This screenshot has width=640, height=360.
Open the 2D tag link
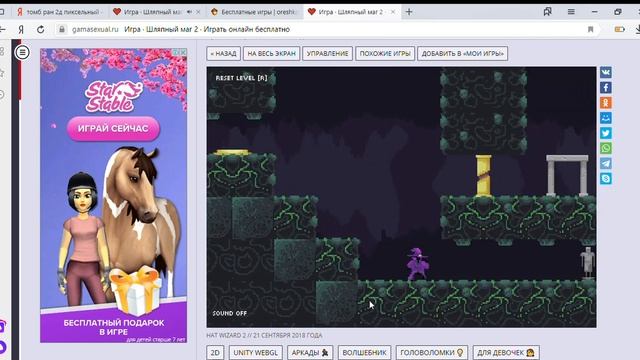coord(215,353)
